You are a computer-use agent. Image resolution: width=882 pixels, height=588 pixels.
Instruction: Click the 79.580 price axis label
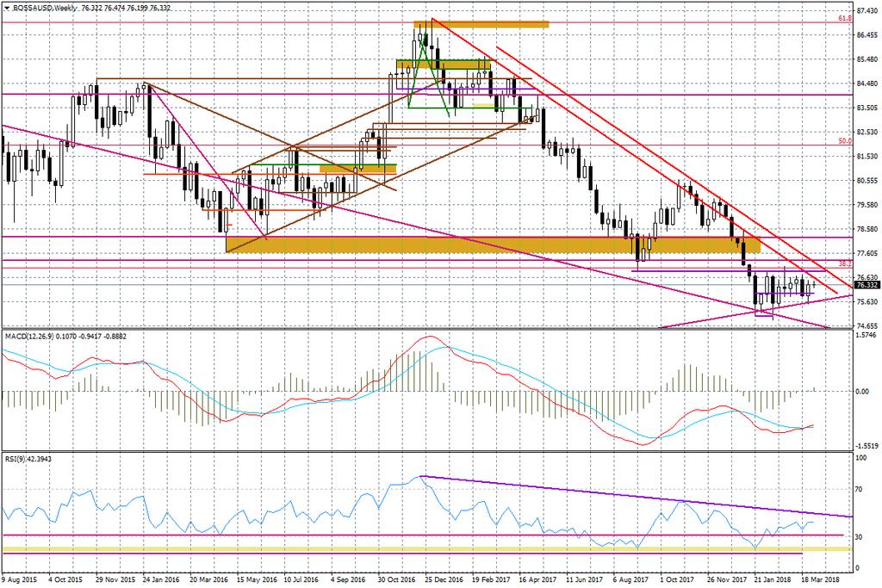pos(867,205)
